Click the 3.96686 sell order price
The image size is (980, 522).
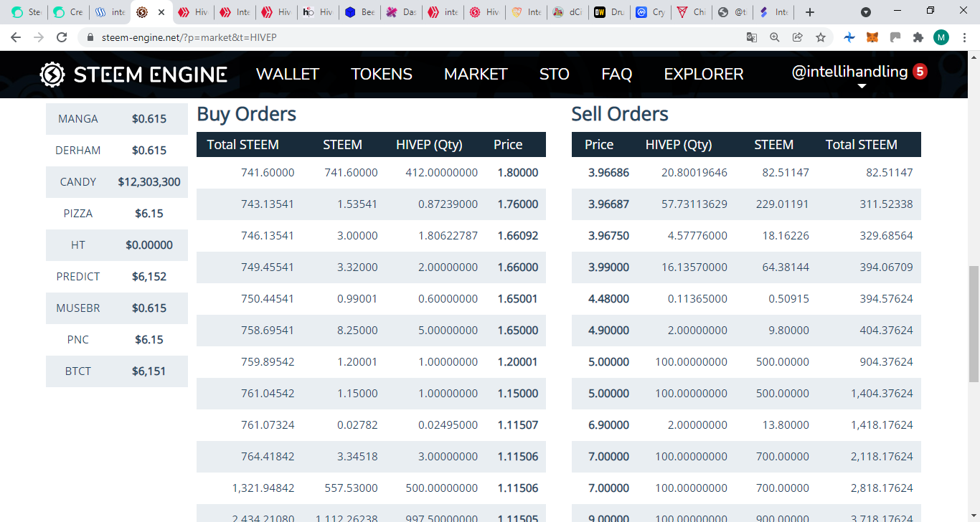608,173
